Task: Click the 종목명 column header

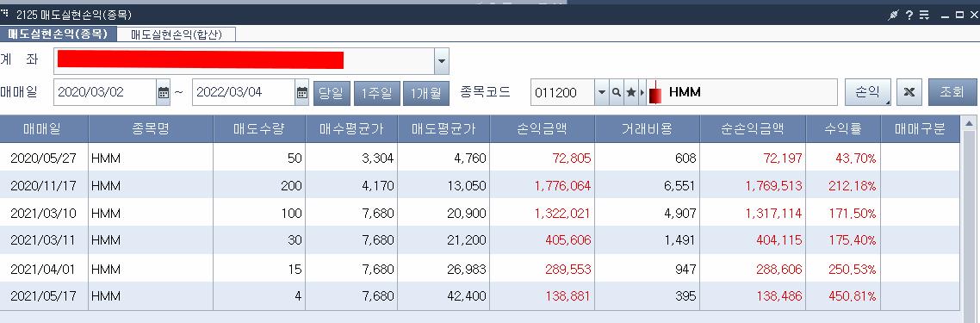Action: [151, 129]
